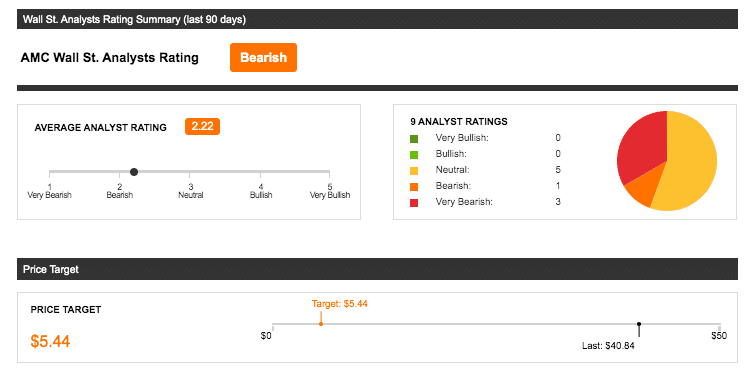Click the Neutral yellow legend swatch
The width and height of the screenshot is (755, 373).
(x=414, y=171)
